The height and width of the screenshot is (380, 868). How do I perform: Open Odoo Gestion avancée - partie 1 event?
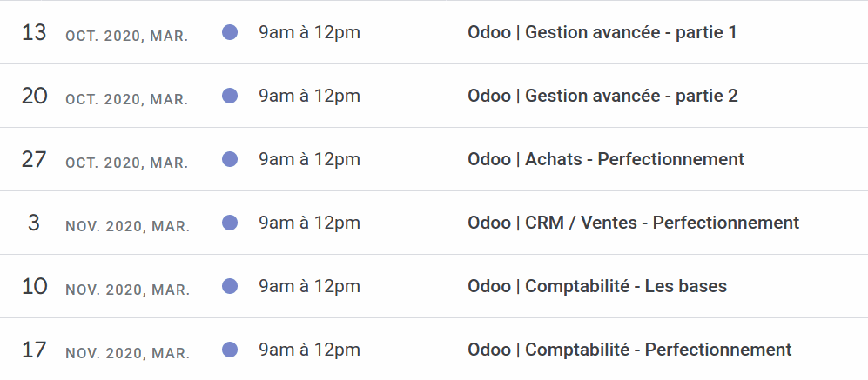point(602,33)
